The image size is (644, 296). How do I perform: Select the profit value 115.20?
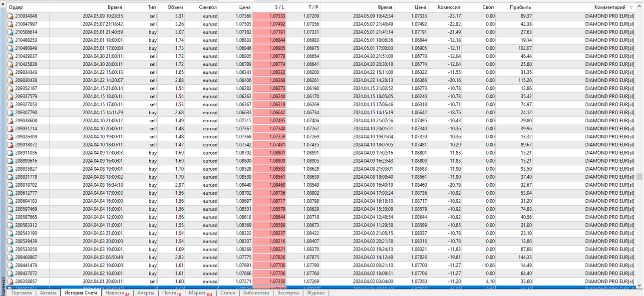[x=525, y=80]
